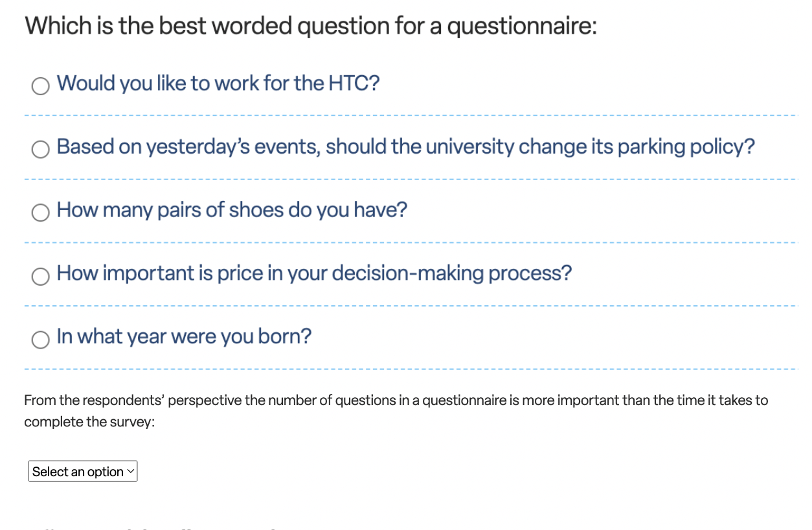Click the respondents' perspective question text
This screenshot has width=812, height=530.
click(x=396, y=410)
